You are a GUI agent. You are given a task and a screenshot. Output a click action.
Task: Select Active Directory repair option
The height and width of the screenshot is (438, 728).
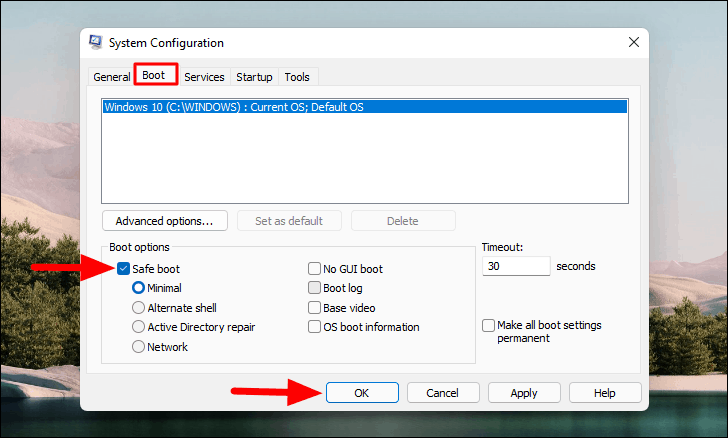pyautogui.click(x=138, y=327)
